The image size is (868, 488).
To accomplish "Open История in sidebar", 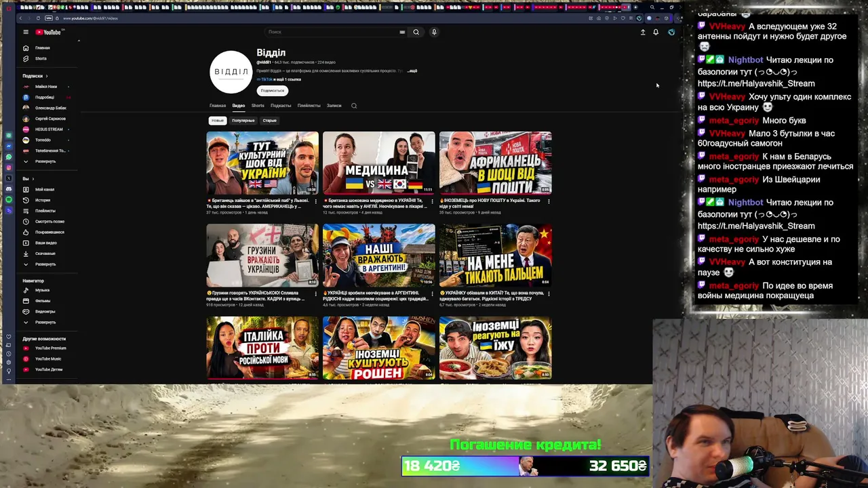I will pyautogui.click(x=43, y=200).
